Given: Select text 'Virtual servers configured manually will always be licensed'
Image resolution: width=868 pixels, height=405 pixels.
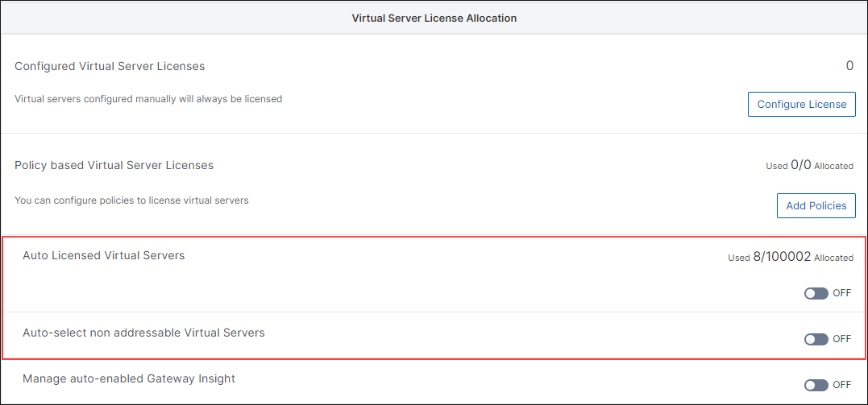Looking at the screenshot, I should 148,99.
